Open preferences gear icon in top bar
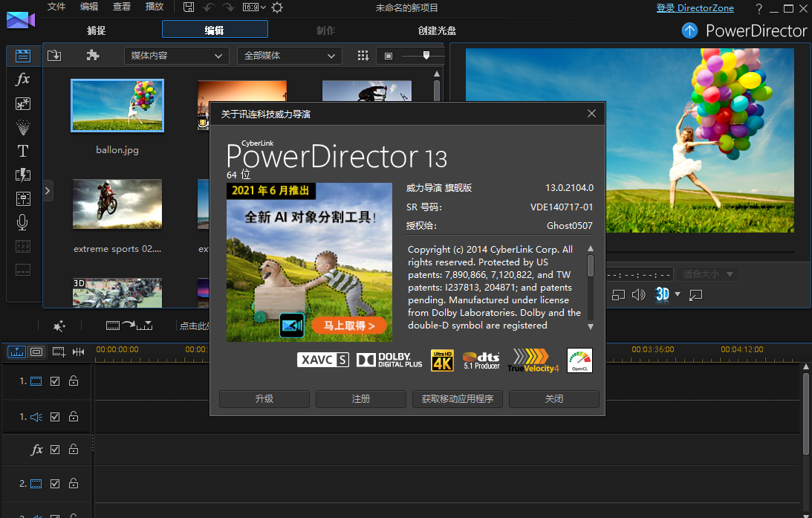Image resolution: width=812 pixels, height=518 pixels. pos(277,7)
